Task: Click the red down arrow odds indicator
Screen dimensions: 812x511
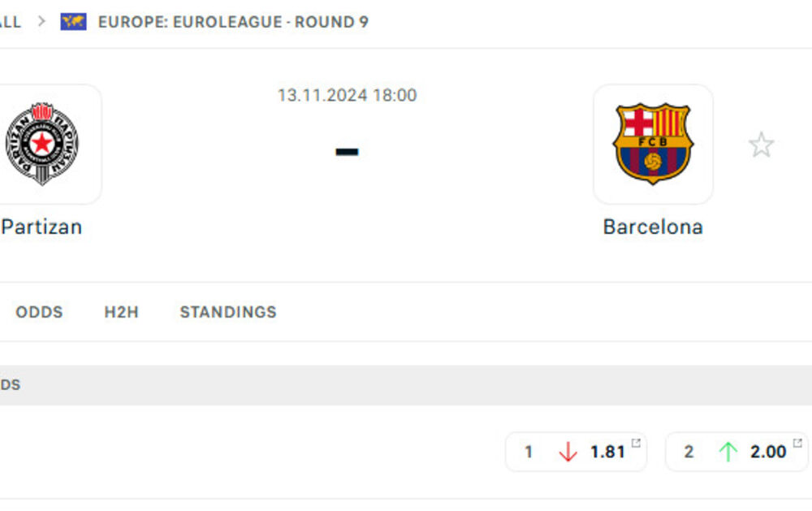Action: click(568, 452)
